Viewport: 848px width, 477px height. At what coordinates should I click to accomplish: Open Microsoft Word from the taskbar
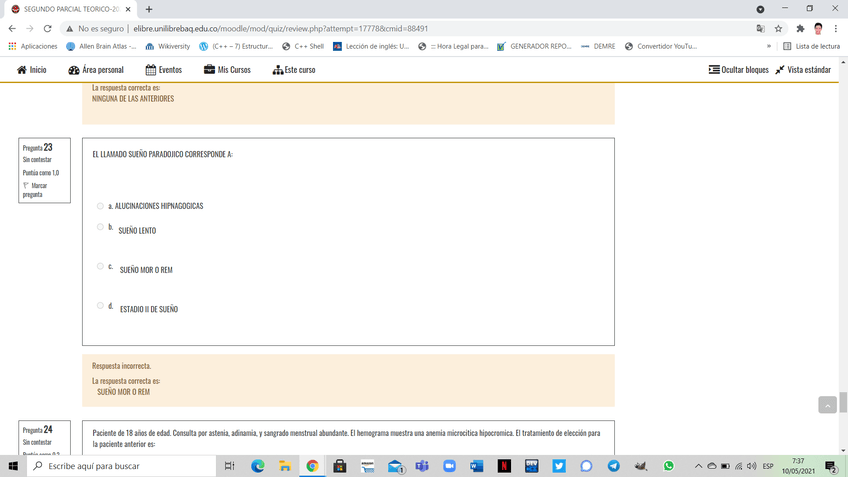click(476, 466)
